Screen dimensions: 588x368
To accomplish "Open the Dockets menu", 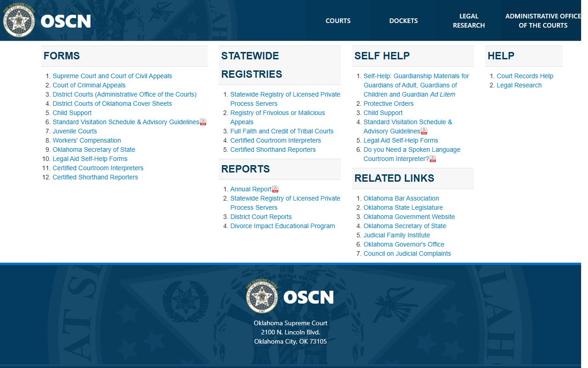I will tap(403, 21).
